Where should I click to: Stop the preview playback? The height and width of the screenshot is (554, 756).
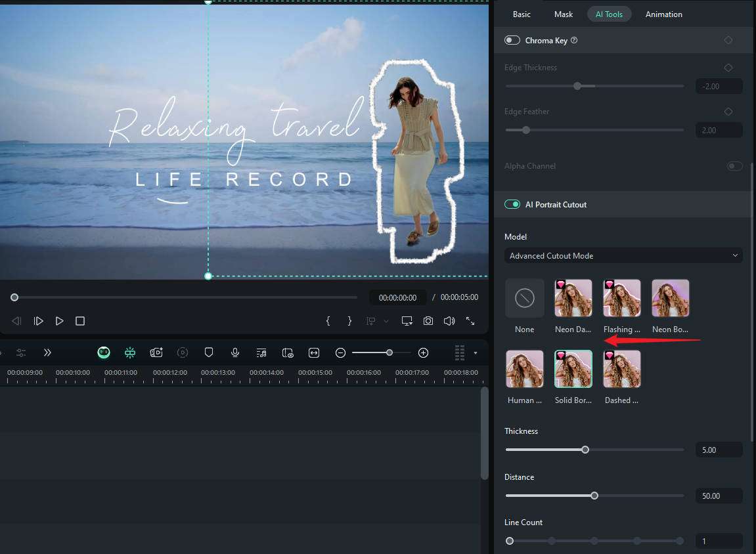point(80,321)
